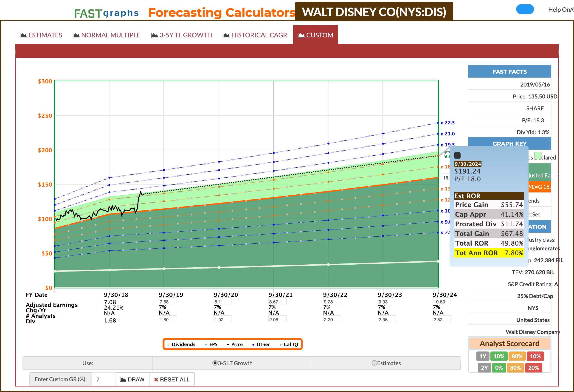Click the Tot Ann ROR 7.80% row
The width and height of the screenshot is (574, 392).
click(x=489, y=253)
